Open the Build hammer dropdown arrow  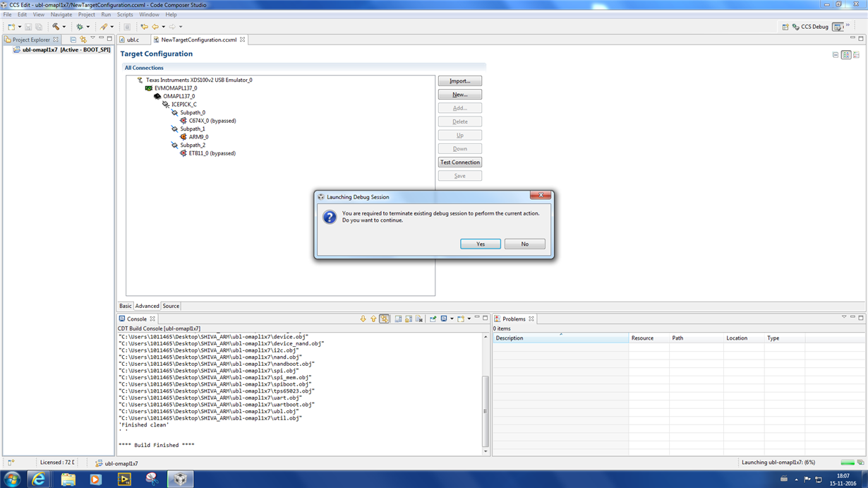coord(64,27)
